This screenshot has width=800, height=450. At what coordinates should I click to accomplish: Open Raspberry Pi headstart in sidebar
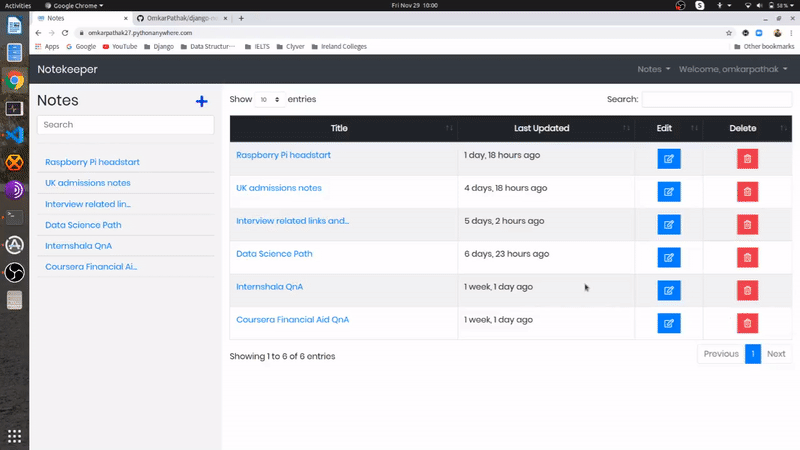[x=92, y=162]
